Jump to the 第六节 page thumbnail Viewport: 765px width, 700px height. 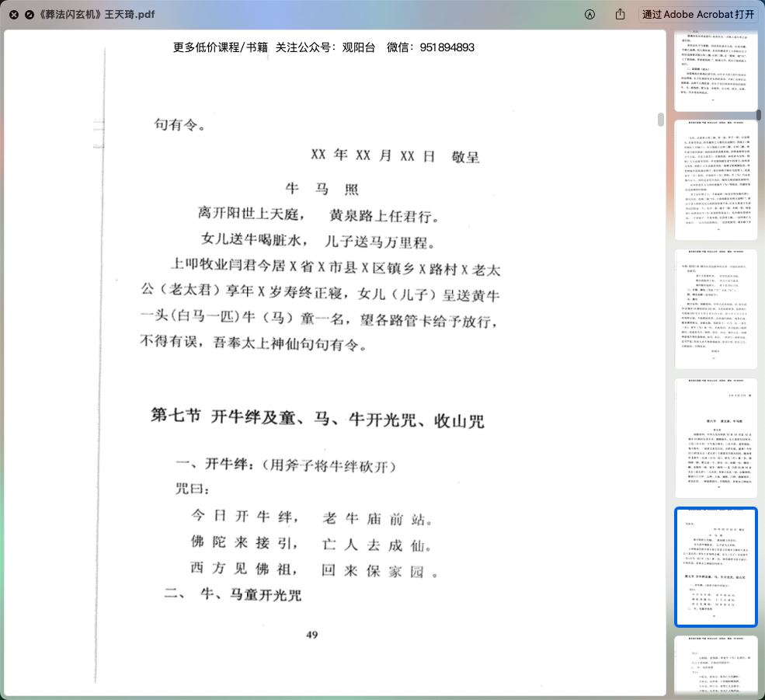tap(715, 437)
